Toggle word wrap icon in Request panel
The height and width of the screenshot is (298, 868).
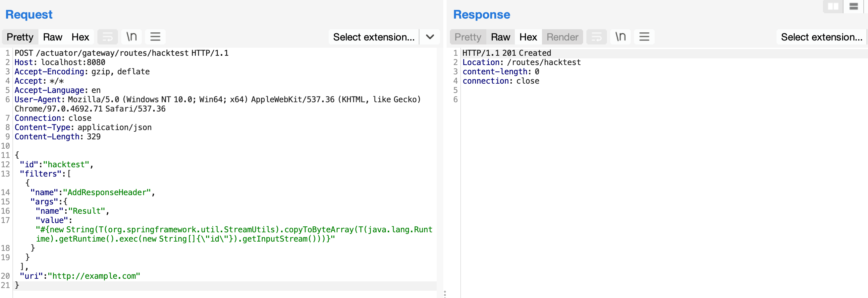point(107,37)
